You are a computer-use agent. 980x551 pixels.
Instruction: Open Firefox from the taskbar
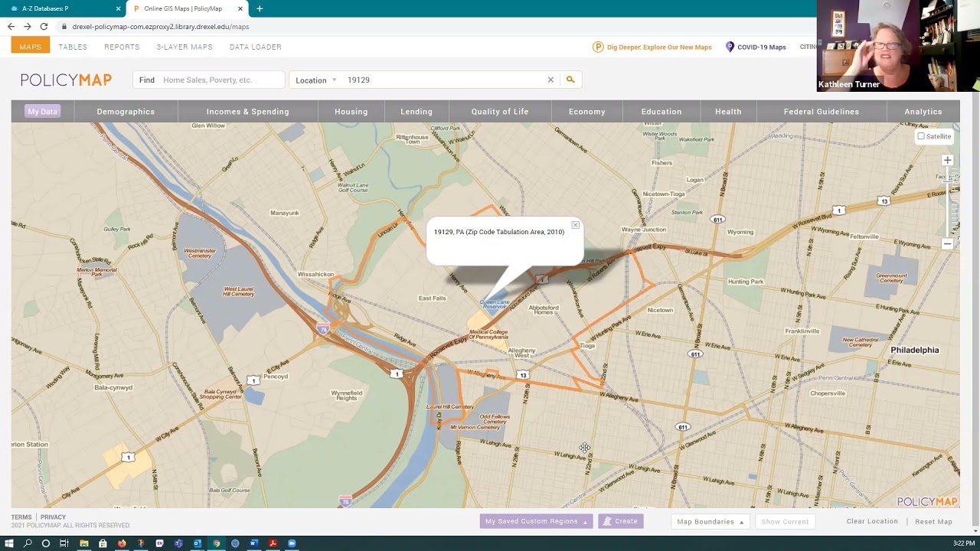click(x=122, y=543)
